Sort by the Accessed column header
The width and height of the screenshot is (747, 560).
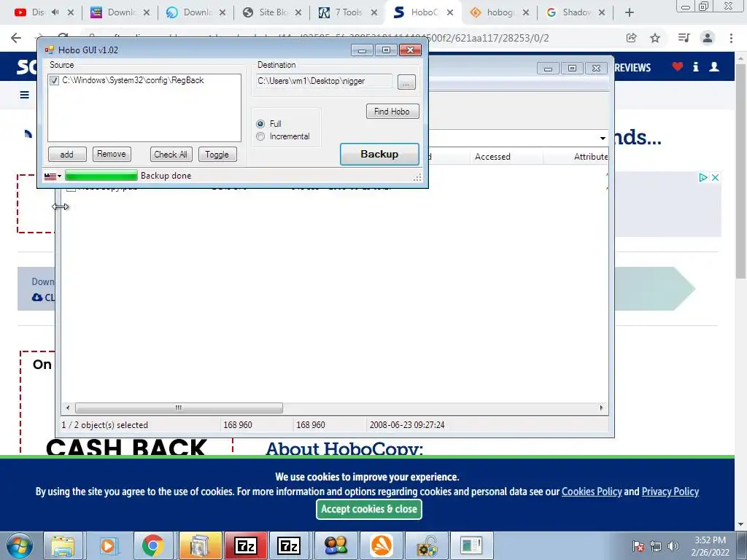[x=492, y=157]
